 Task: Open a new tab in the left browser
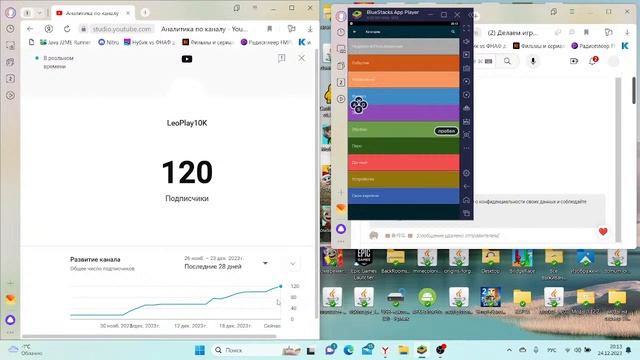(x=145, y=13)
